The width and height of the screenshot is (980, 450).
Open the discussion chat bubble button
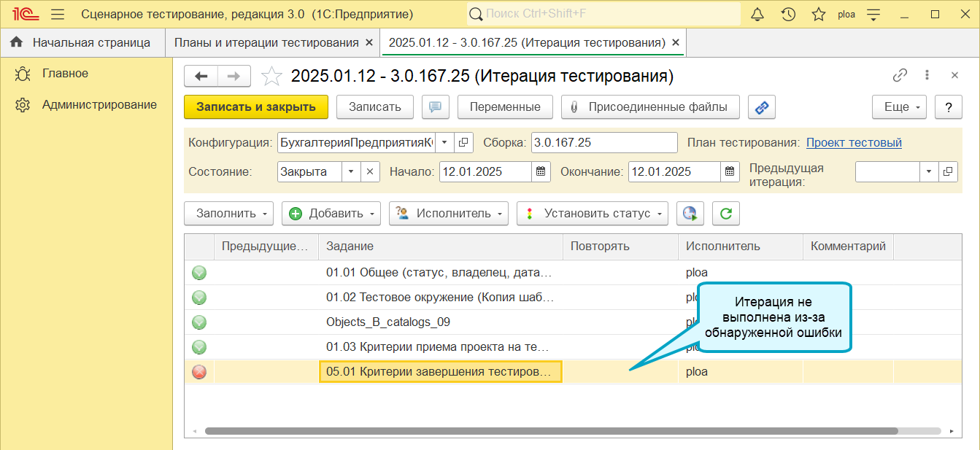pos(435,106)
